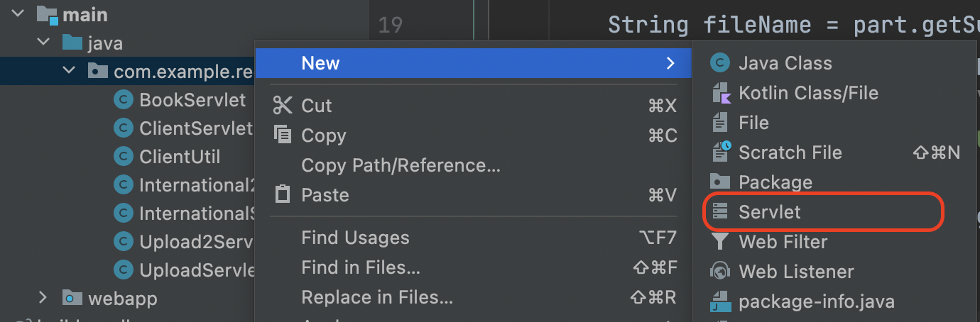Click the Cut scissors icon
Viewport: 980px width, 322px height.
[x=283, y=106]
